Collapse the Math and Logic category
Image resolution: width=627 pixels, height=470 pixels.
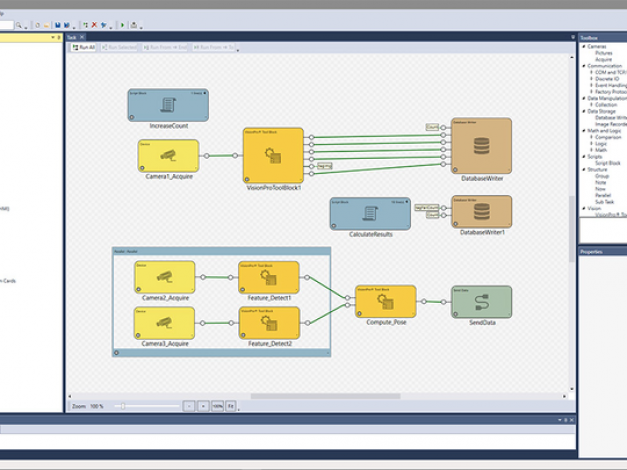584,131
